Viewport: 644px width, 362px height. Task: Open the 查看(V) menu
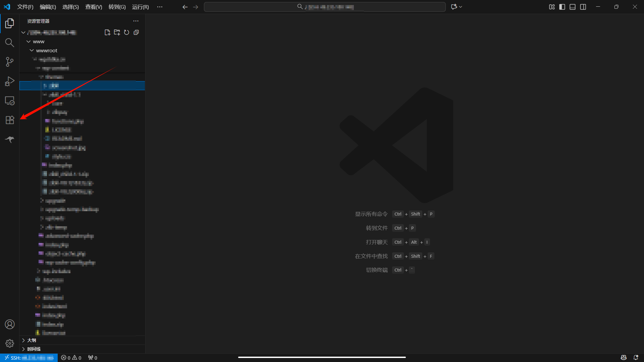94,7
